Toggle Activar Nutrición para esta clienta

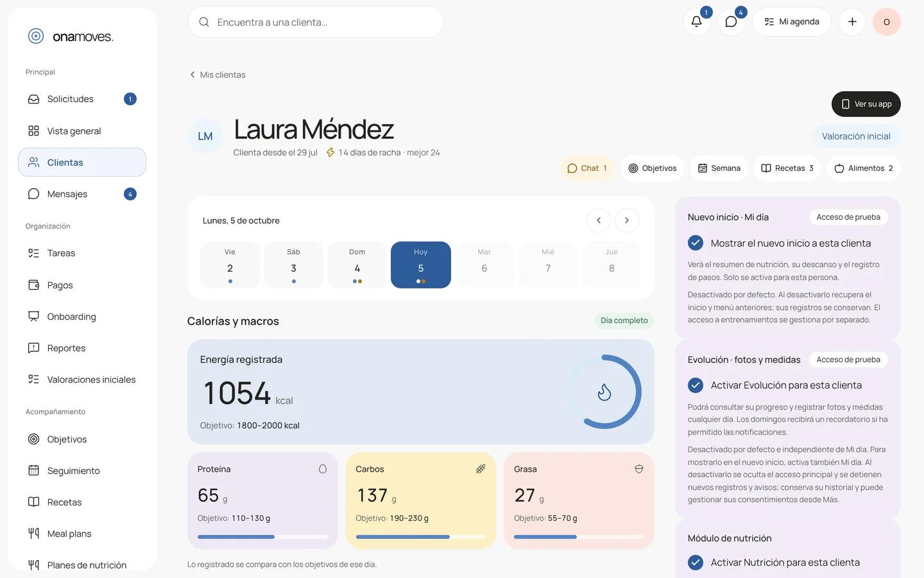(x=696, y=563)
